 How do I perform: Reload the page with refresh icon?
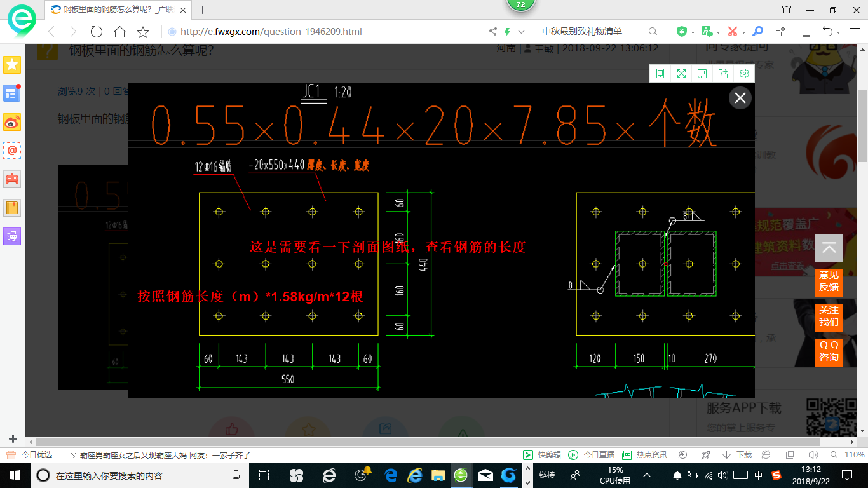pos(97,32)
